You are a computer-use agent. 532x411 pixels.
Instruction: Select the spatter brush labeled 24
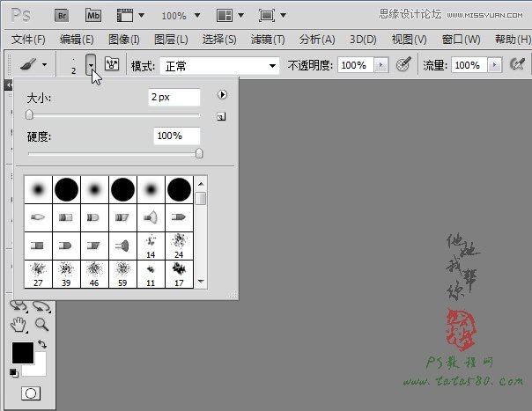[179, 246]
